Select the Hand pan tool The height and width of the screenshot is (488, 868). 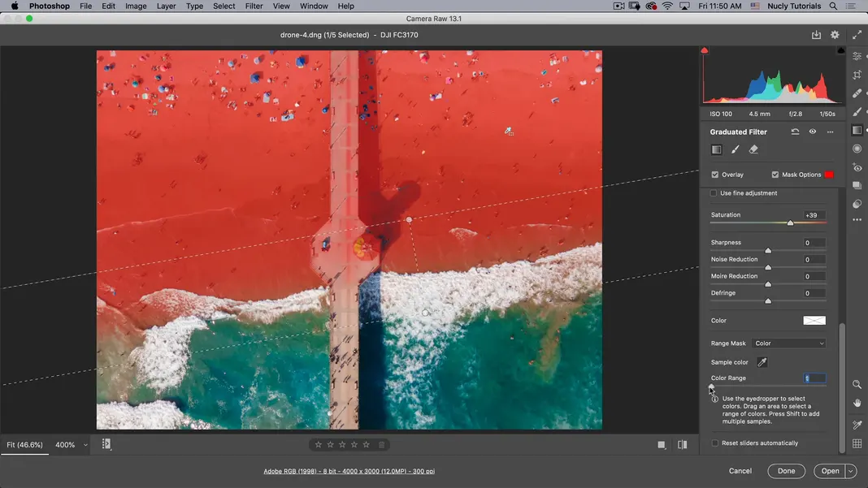pyautogui.click(x=857, y=403)
